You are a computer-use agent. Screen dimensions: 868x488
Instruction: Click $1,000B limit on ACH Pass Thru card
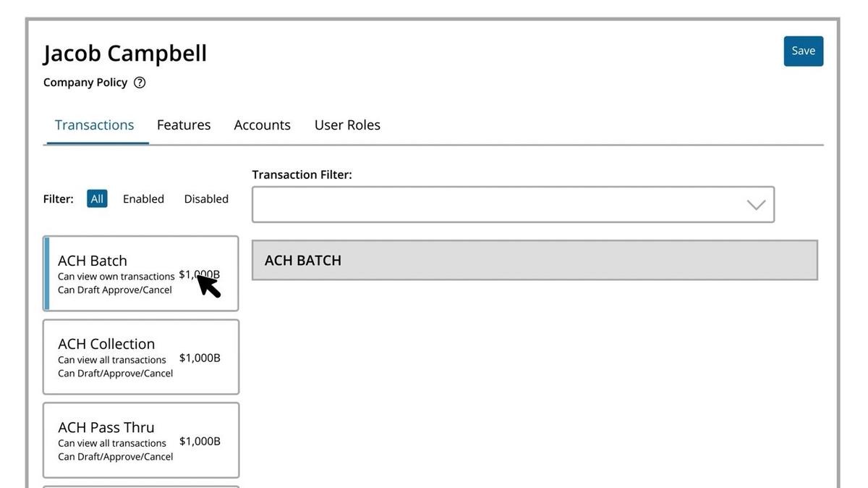tap(200, 441)
